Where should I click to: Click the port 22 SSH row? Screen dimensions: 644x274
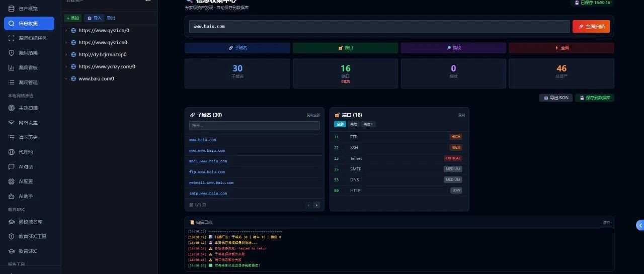point(398,147)
